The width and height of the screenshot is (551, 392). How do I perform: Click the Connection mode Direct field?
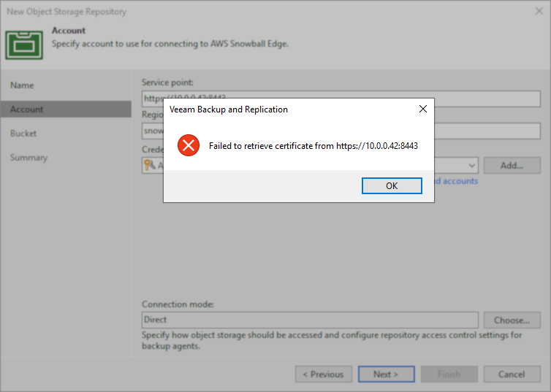tap(310, 320)
